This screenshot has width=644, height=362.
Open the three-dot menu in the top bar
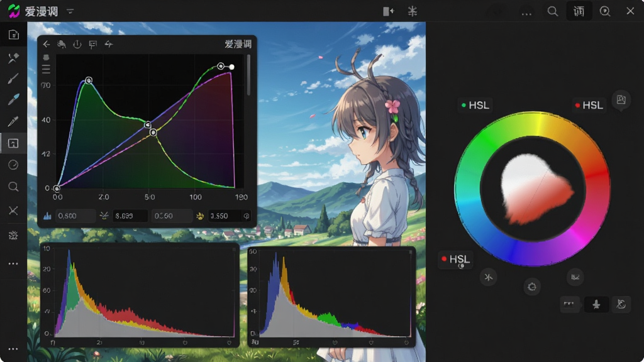pos(526,14)
